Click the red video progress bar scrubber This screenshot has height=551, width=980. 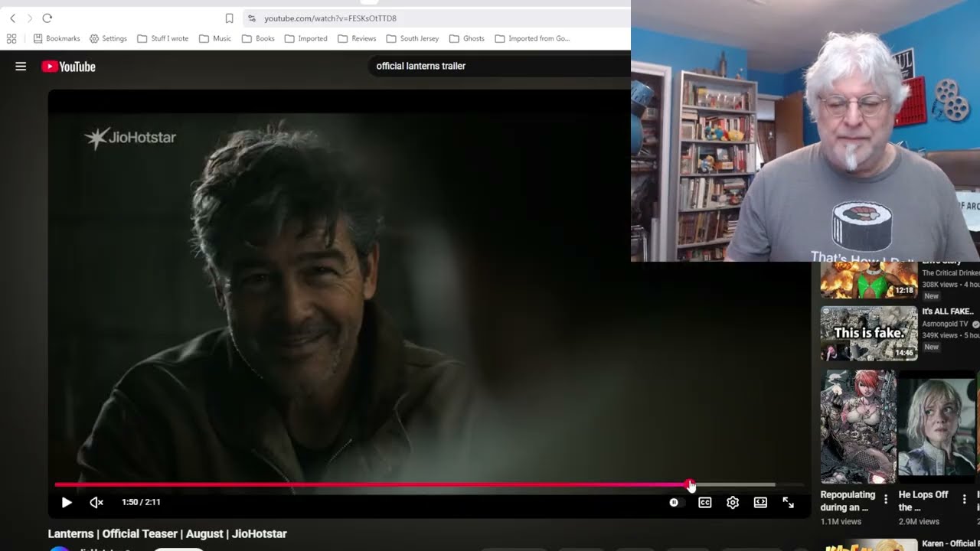click(x=691, y=485)
